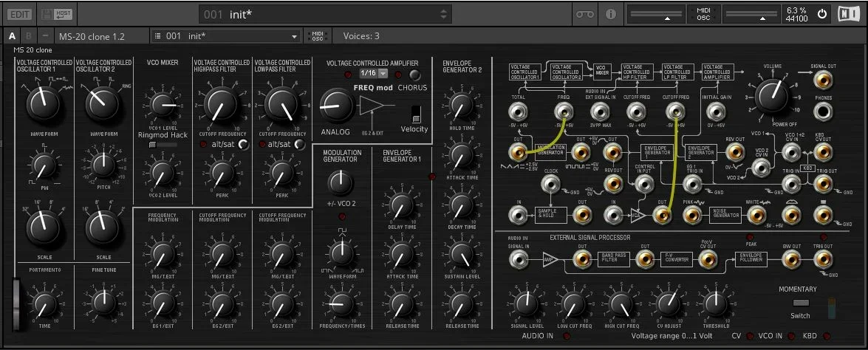This screenshot has width=868, height=350.
Task: Click the EDIT button
Action: tap(19, 14)
